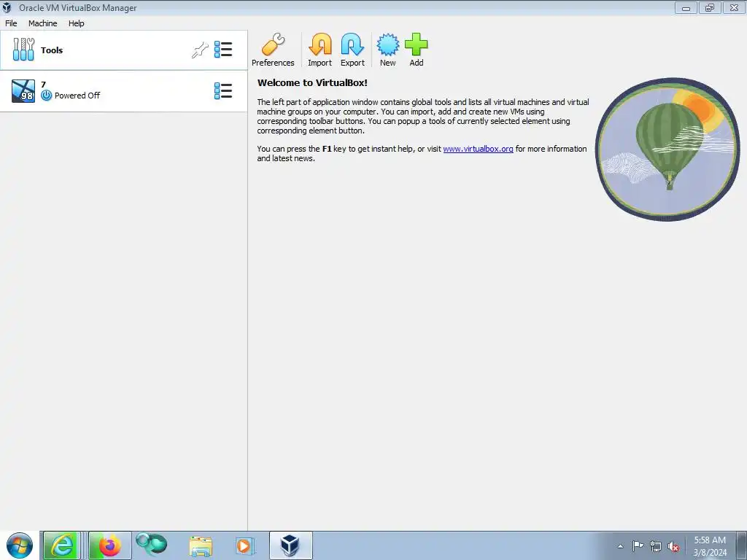Close the VirtualBox Manager window
The width and height of the screenshot is (747, 560).
[x=734, y=7]
